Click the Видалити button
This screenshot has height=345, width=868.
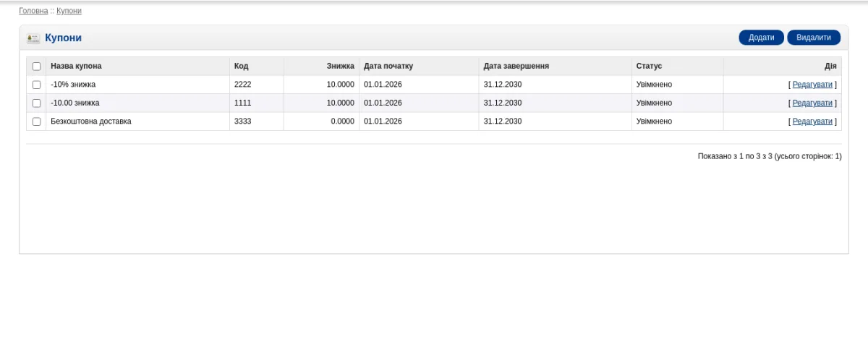[x=814, y=38]
